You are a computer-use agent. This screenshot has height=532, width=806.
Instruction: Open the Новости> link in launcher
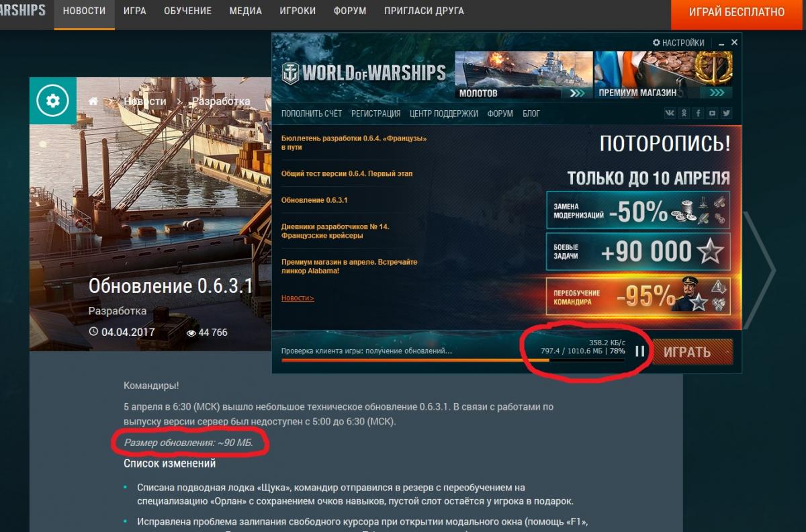point(298,298)
